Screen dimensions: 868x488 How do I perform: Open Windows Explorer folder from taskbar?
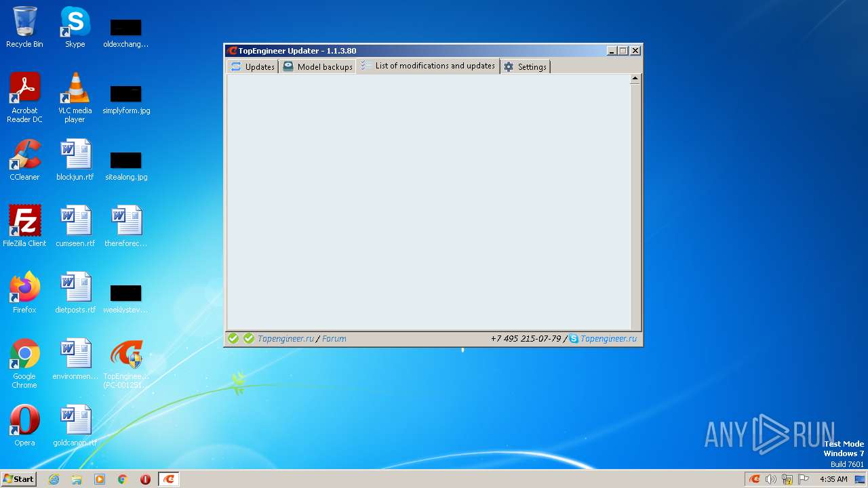[x=77, y=479]
